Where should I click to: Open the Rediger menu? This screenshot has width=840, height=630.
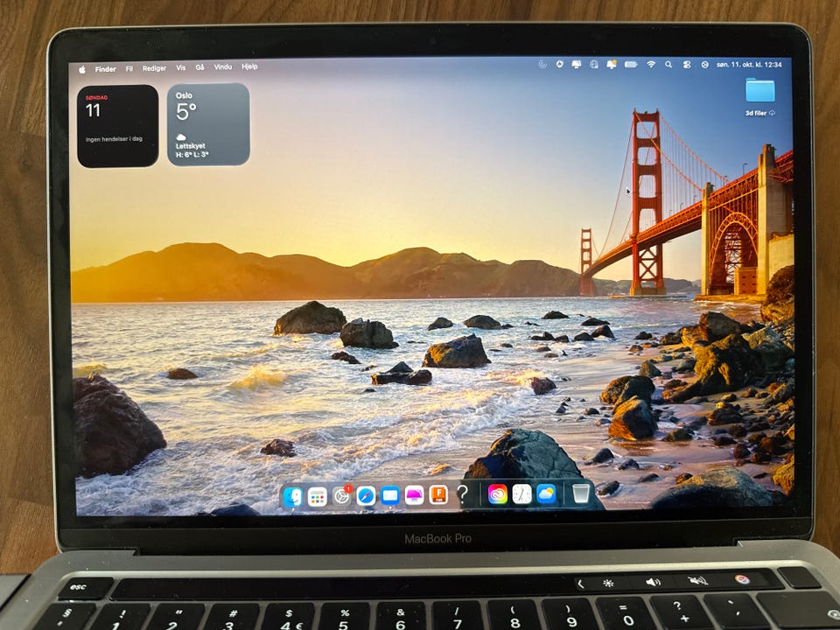[x=154, y=68]
